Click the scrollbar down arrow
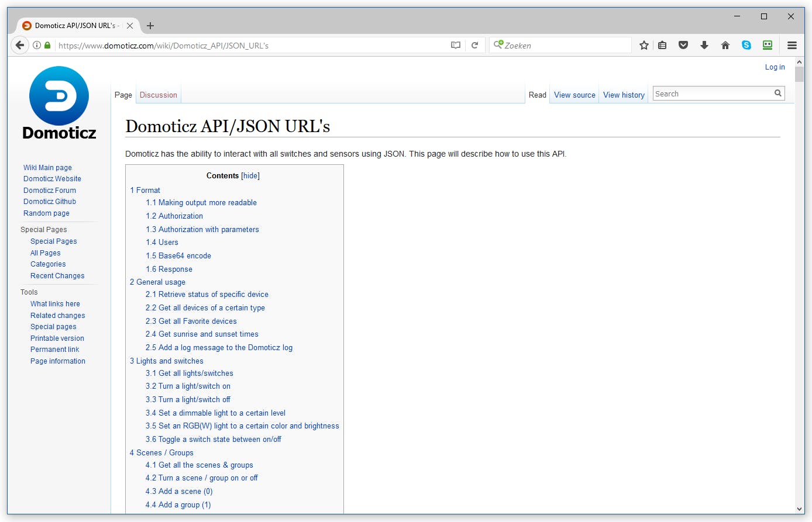 (x=799, y=509)
